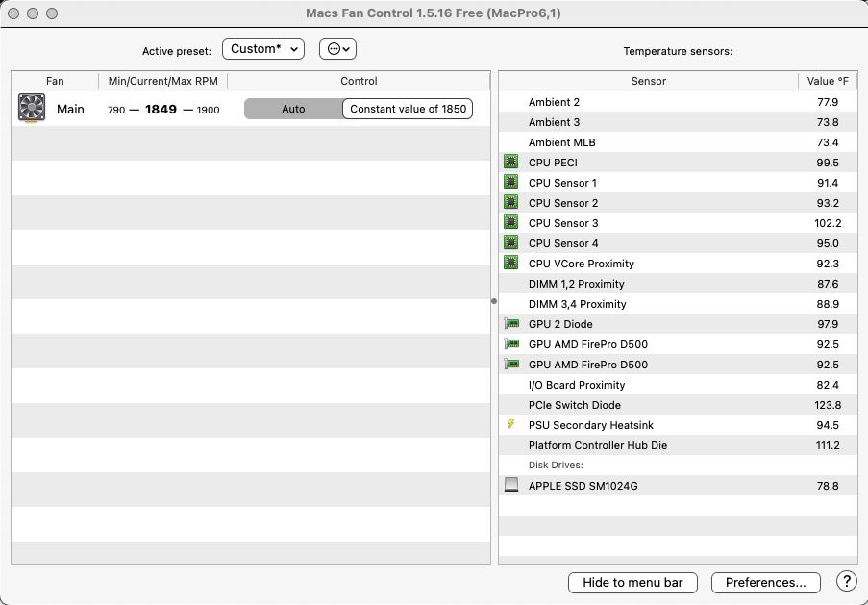
Task: Sort by the Sensor column header
Action: pyautogui.click(x=648, y=81)
